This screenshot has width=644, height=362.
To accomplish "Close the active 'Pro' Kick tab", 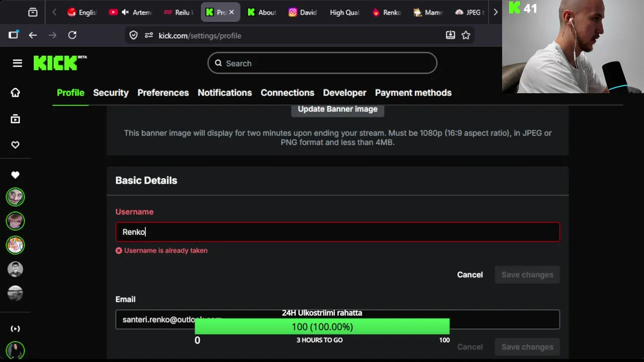I will [231, 13].
